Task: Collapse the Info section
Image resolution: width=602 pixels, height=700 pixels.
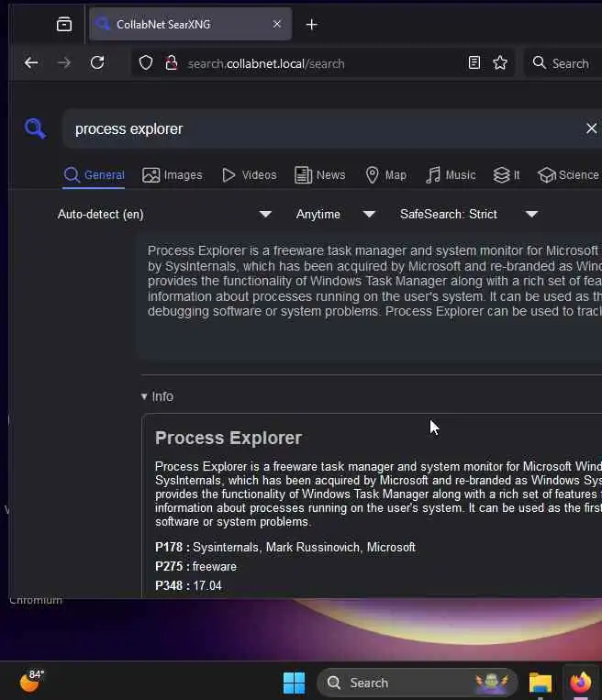Action: coord(157,396)
